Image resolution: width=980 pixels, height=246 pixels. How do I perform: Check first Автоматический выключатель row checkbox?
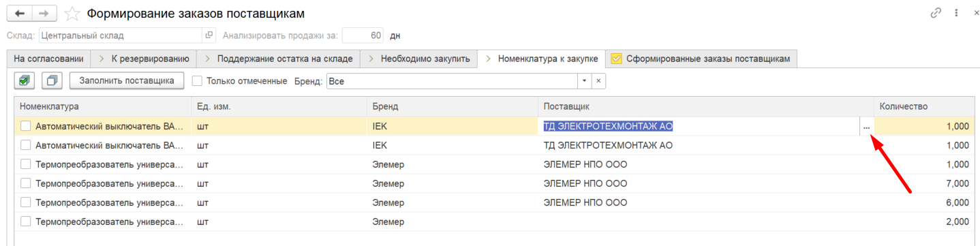(x=26, y=126)
